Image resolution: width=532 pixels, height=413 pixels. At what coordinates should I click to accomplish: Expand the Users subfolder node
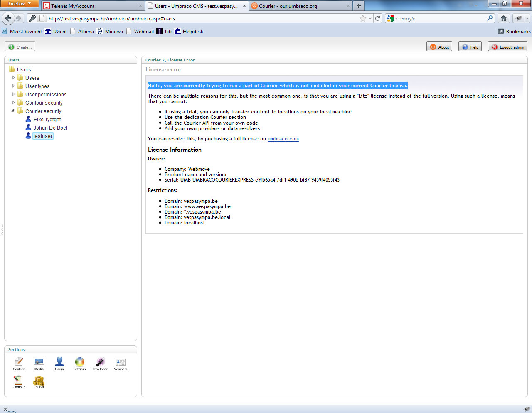click(x=13, y=78)
